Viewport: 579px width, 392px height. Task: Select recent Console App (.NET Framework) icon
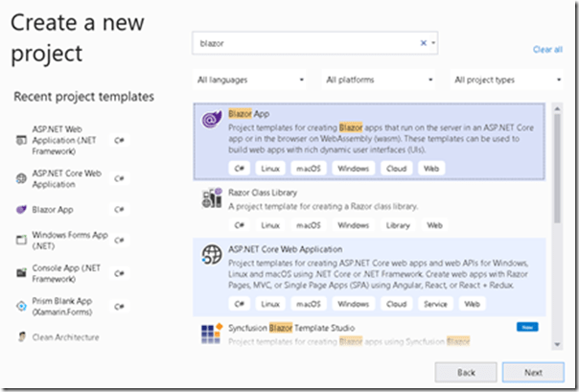click(20, 271)
